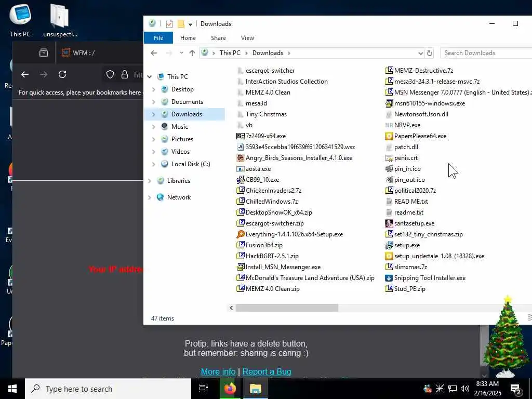Screen dimensions: 532x399
Task: Select Pictures in navigation pane
Action: (182, 139)
